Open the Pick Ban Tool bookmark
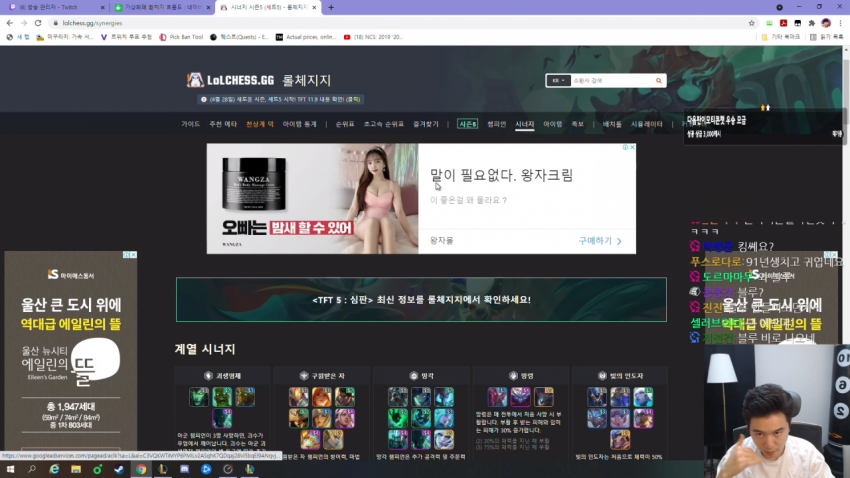 (x=181, y=37)
